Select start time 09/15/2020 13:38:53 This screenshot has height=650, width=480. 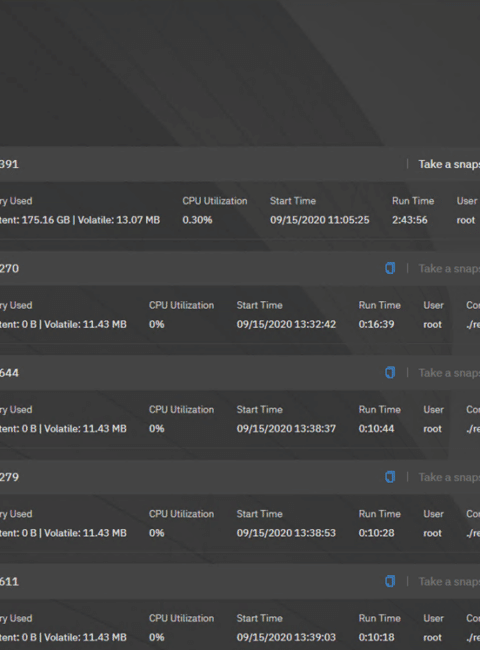(x=286, y=533)
